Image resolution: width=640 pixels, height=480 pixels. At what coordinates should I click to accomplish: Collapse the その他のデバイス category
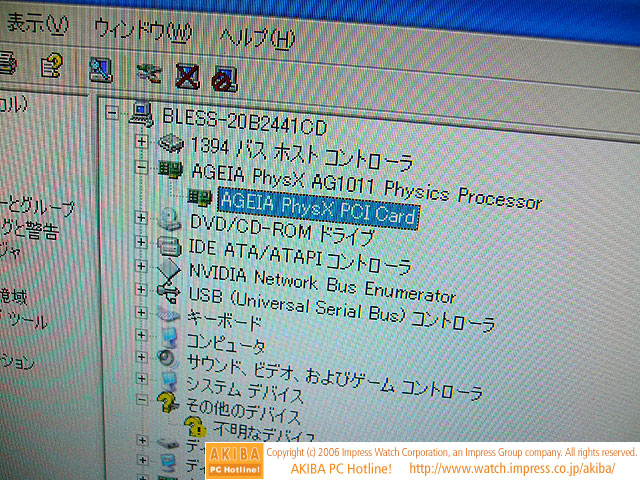(x=141, y=401)
